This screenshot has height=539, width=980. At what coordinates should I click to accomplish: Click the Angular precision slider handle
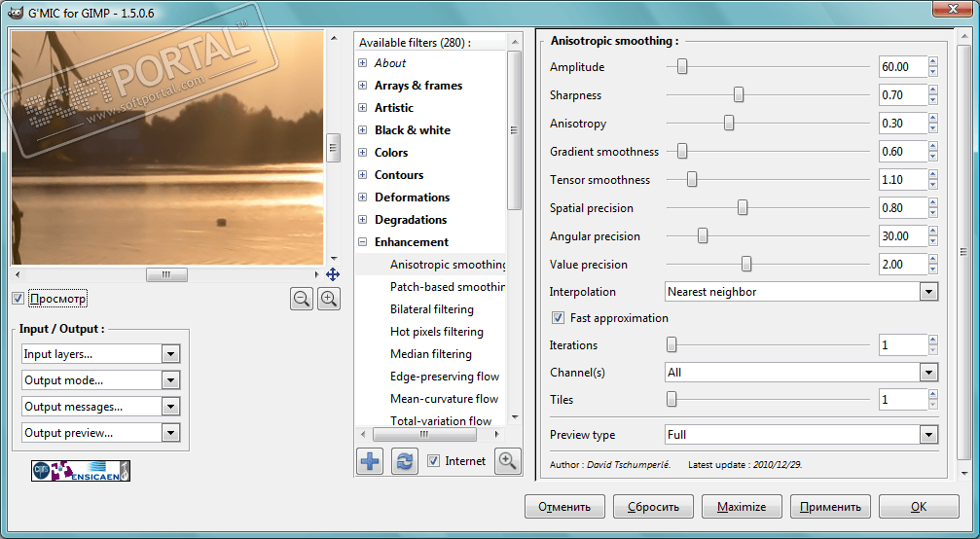(x=703, y=235)
